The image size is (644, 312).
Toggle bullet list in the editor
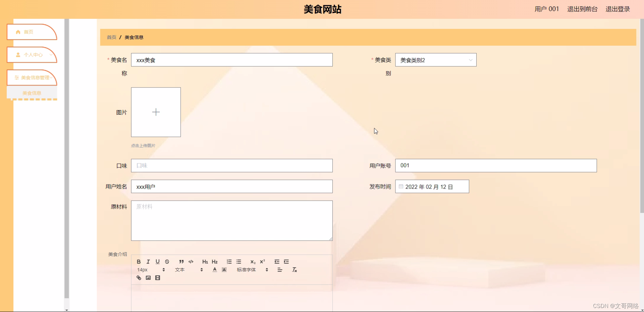pyautogui.click(x=238, y=262)
